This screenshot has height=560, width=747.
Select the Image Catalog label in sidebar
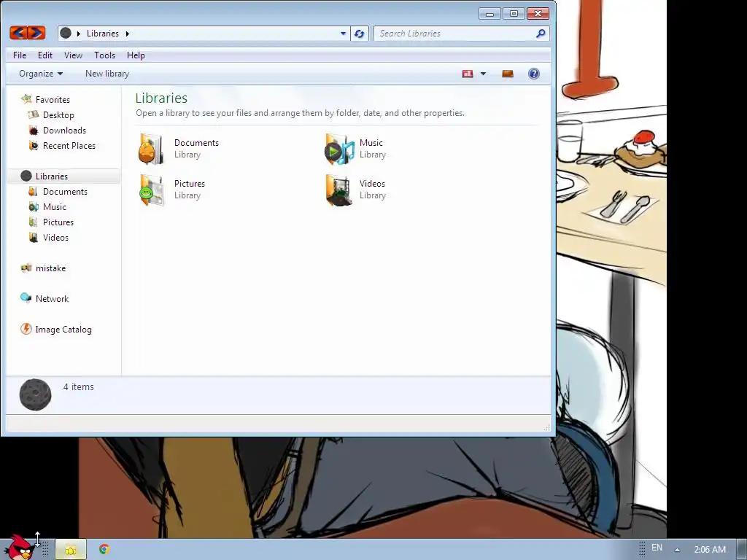[x=63, y=329]
